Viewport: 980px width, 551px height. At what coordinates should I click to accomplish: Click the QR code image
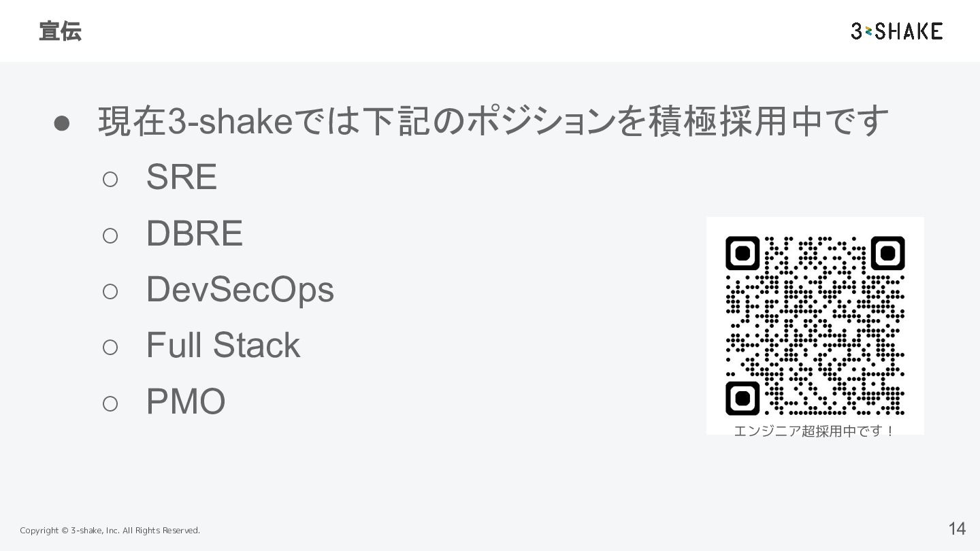pos(815,325)
